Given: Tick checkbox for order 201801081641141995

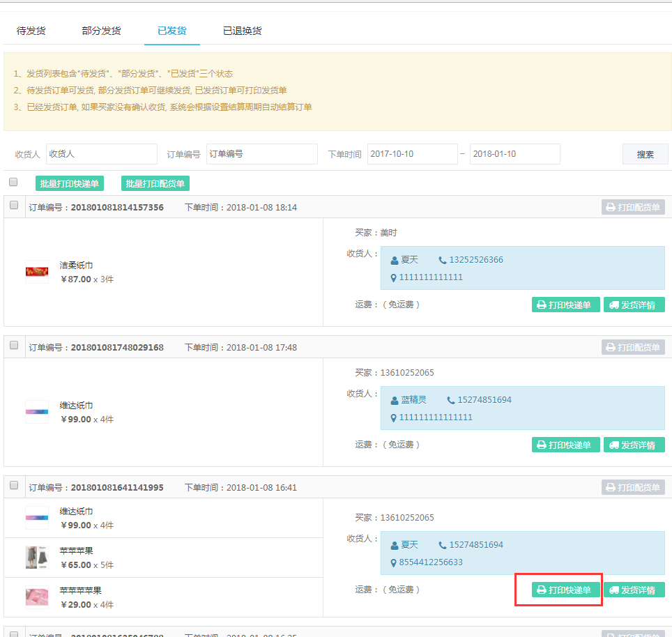Looking at the screenshot, I should point(13,485).
